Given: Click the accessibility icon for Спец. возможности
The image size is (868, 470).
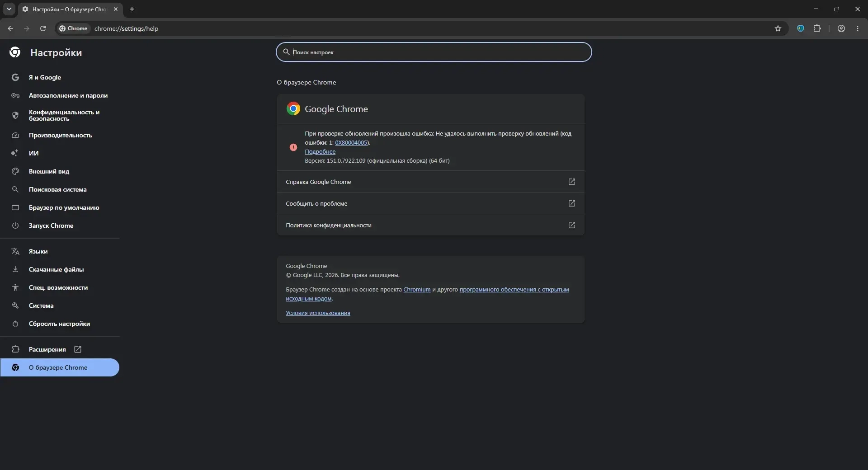Looking at the screenshot, I should click(x=15, y=287).
